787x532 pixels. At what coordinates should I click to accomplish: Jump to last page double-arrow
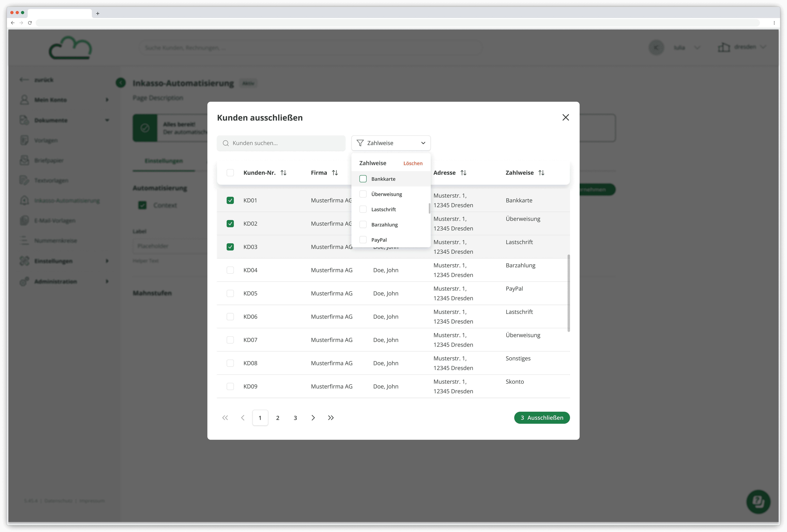coord(331,418)
